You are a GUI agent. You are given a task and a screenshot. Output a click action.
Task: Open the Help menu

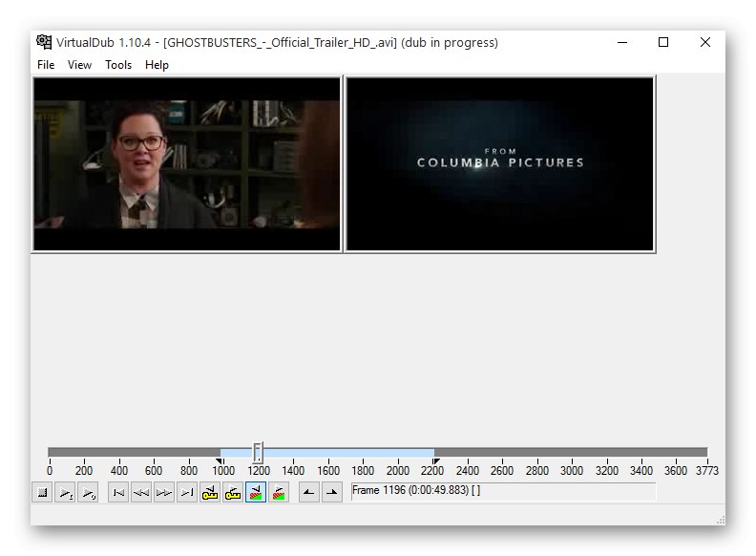pyautogui.click(x=157, y=65)
